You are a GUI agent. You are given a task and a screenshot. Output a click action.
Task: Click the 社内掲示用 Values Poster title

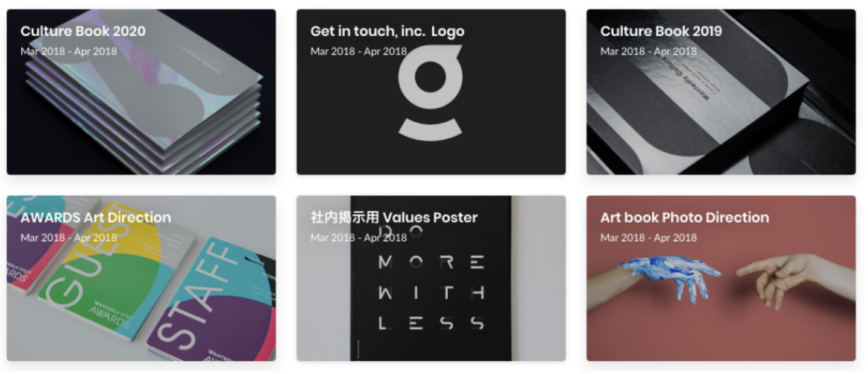point(394,217)
